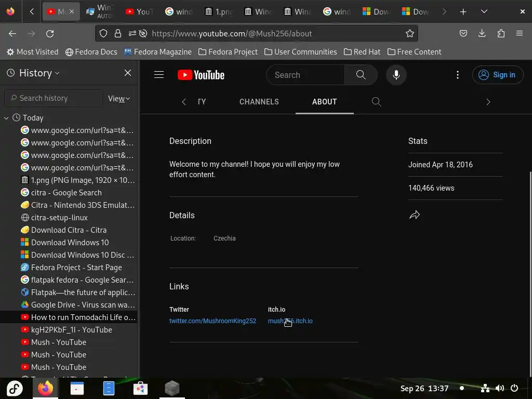
Task: Open the Downloads panel
Action: point(482,34)
